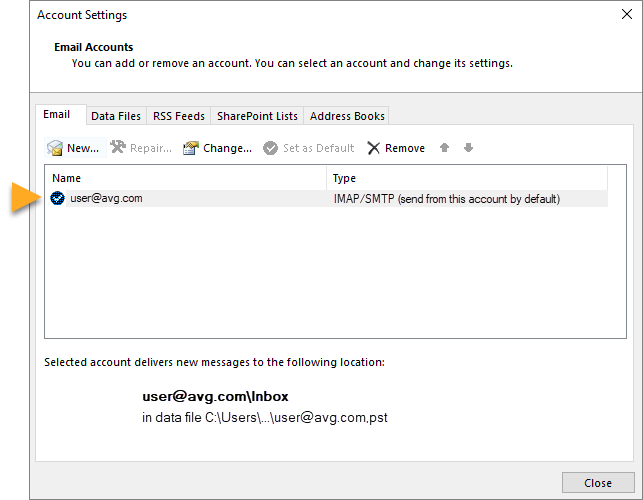Go to the RSS Feeds tab

[178, 116]
